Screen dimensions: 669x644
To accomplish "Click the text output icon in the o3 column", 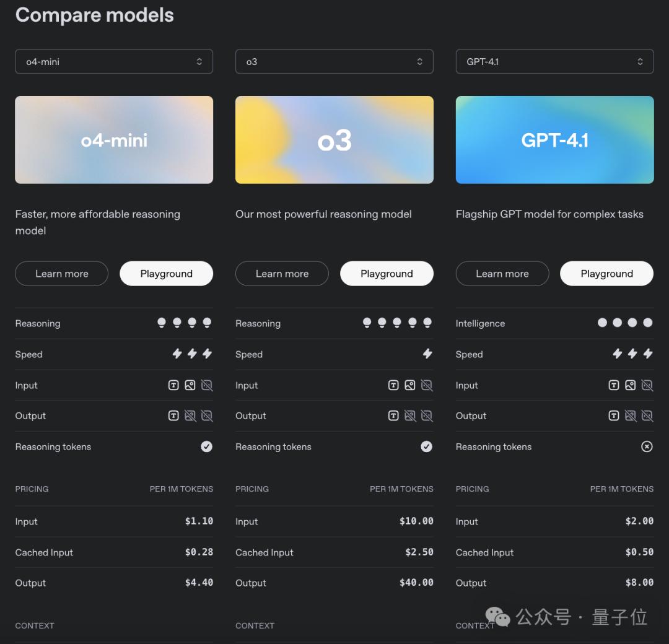I will point(393,416).
